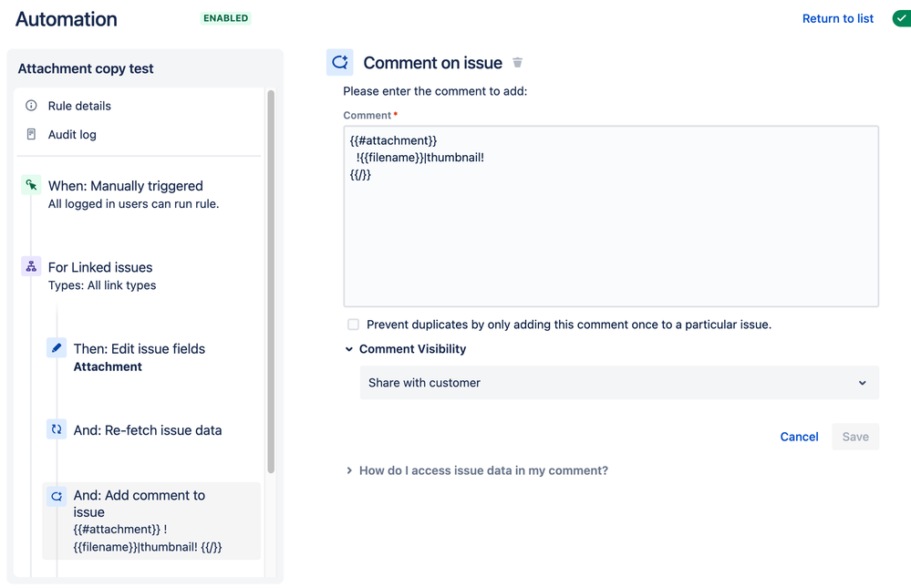Click the large Comment on issue header icon

coord(340,62)
